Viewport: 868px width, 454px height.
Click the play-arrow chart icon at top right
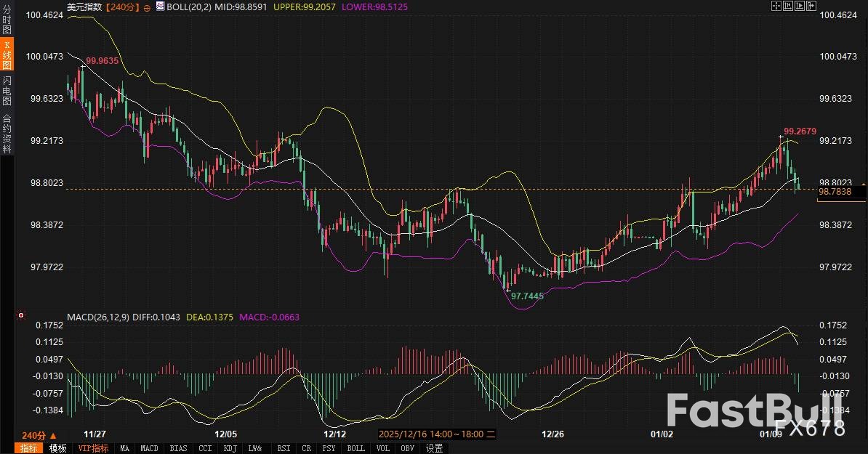point(799,7)
